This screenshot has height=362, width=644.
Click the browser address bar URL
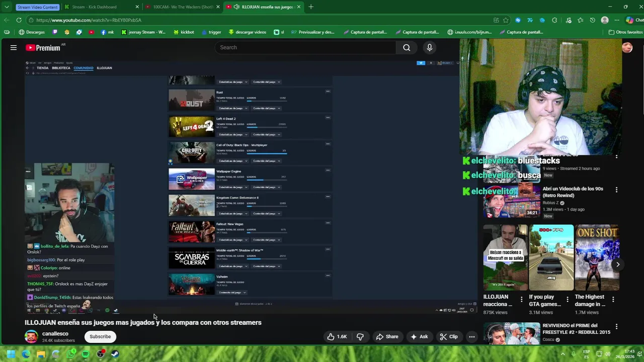click(x=89, y=20)
